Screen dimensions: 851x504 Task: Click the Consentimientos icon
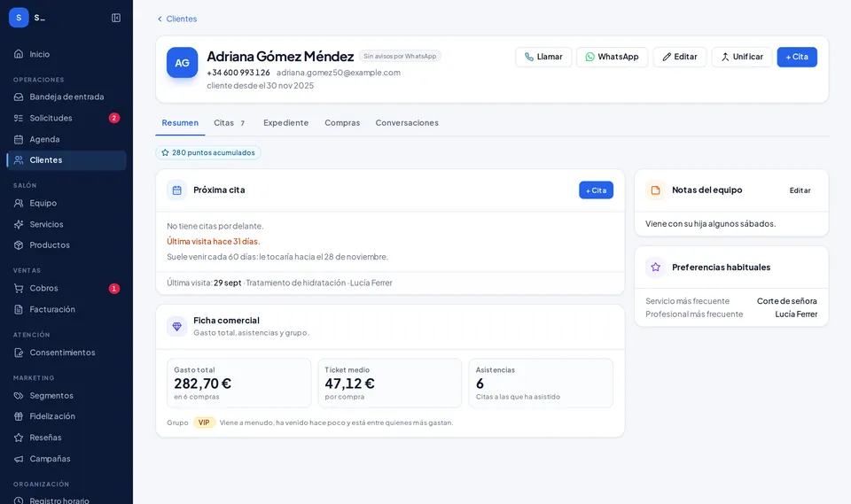click(x=19, y=353)
